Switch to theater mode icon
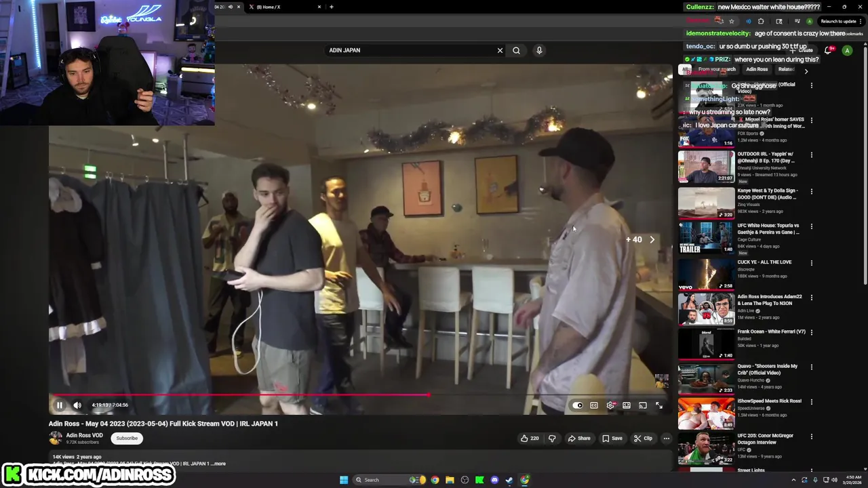Viewport: 868px width, 488px height. pos(627,405)
